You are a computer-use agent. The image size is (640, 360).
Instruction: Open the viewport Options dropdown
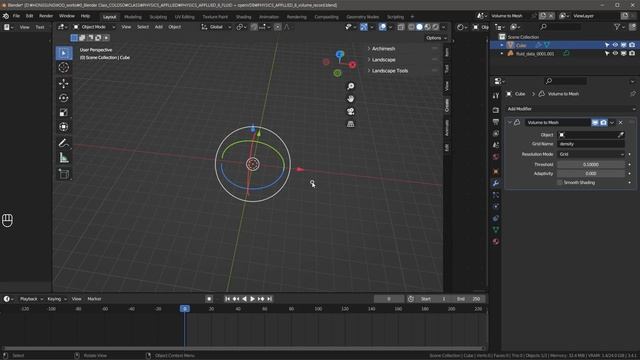tap(436, 38)
